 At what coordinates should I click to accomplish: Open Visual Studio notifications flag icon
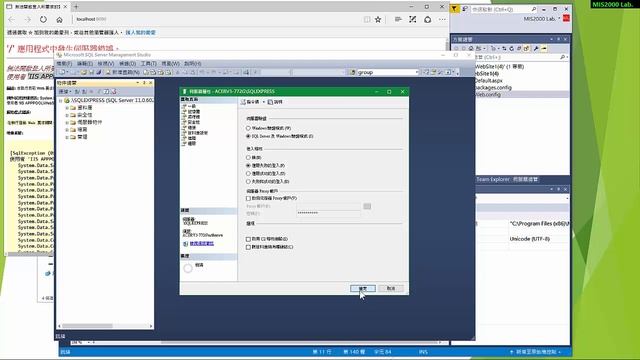(454, 9)
